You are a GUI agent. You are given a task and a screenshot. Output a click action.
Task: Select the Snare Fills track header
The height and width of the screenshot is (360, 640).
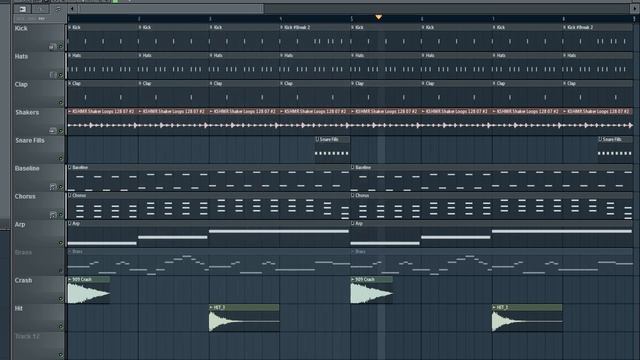(38, 149)
